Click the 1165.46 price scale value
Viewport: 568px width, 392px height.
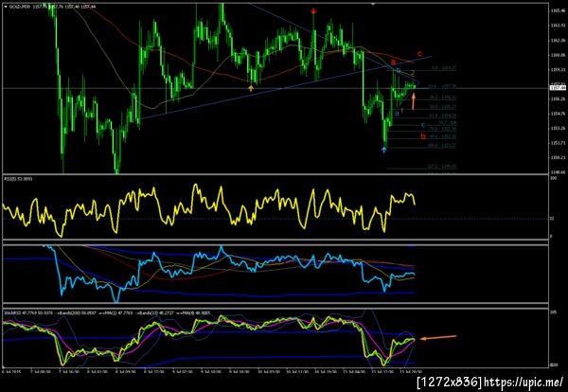pos(558,10)
